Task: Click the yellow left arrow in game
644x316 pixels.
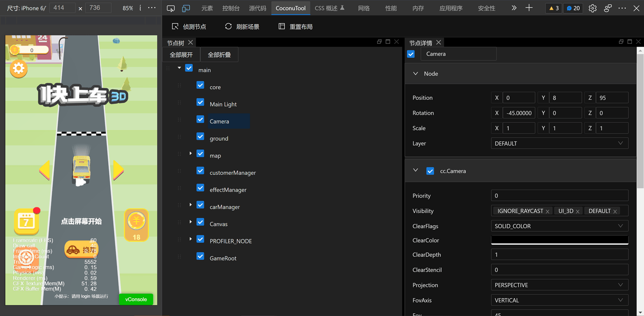Action: point(44,170)
